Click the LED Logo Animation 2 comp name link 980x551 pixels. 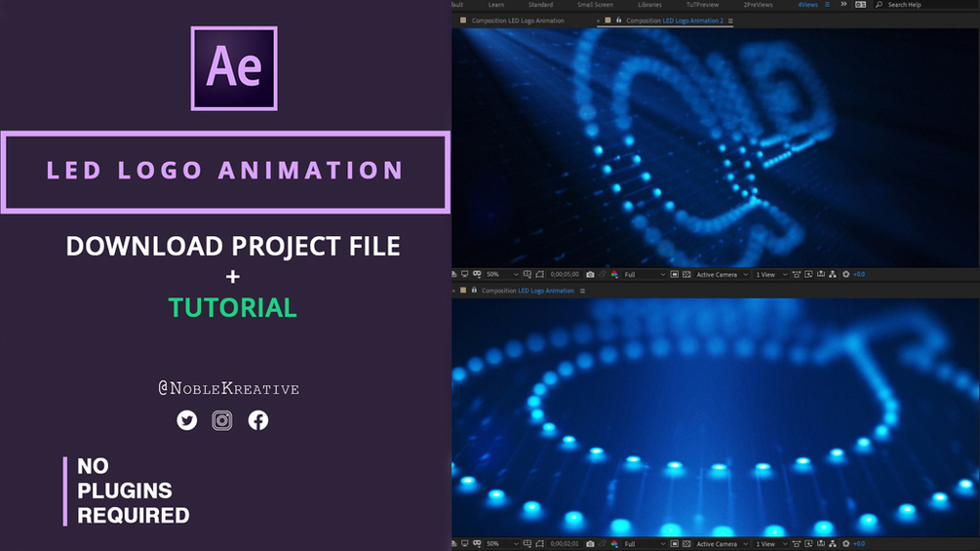pyautogui.click(x=692, y=20)
